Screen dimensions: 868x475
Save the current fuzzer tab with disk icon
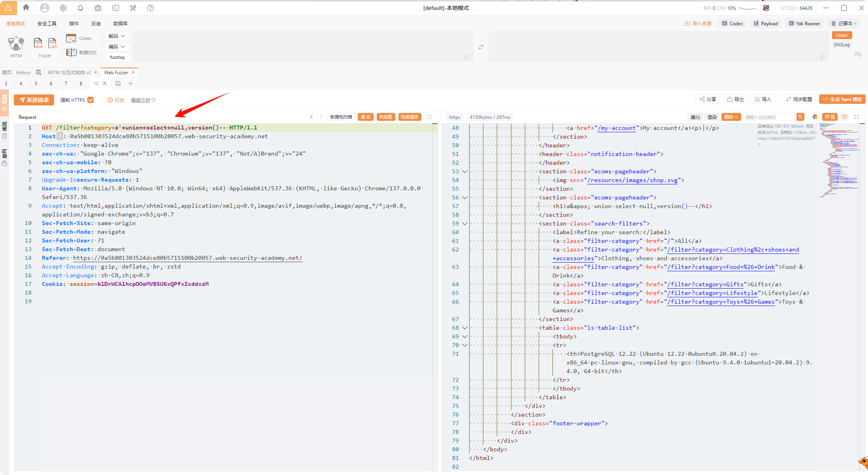tap(118, 83)
